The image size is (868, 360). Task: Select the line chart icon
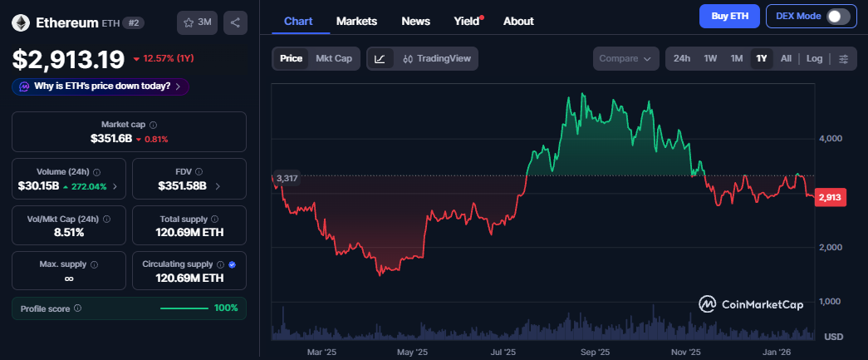pos(380,59)
